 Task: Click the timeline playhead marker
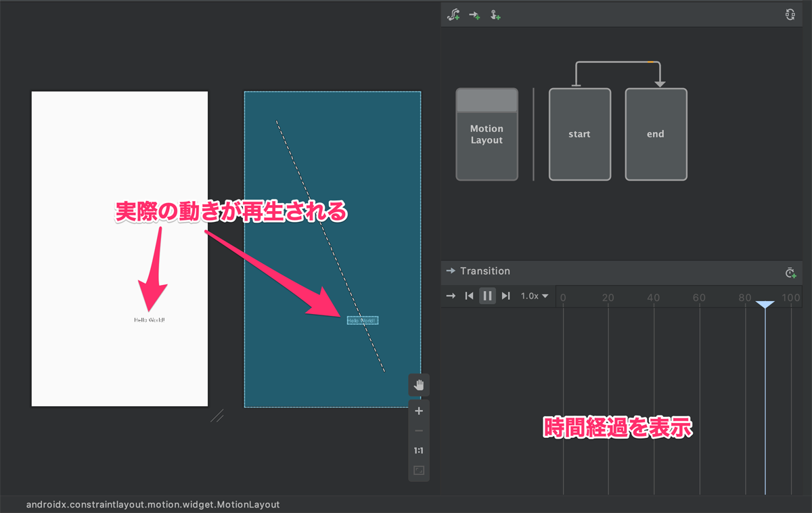point(765,305)
